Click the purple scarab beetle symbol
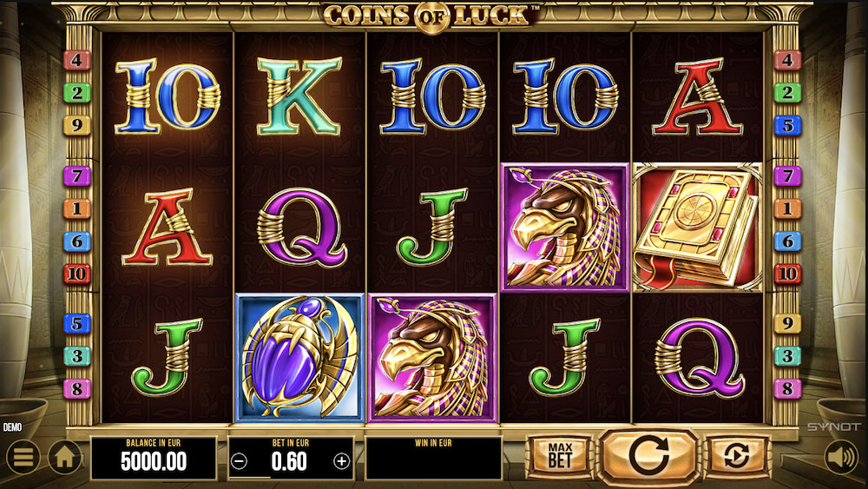Image resolution: width=868 pixels, height=489 pixels. (x=299, y=358)
